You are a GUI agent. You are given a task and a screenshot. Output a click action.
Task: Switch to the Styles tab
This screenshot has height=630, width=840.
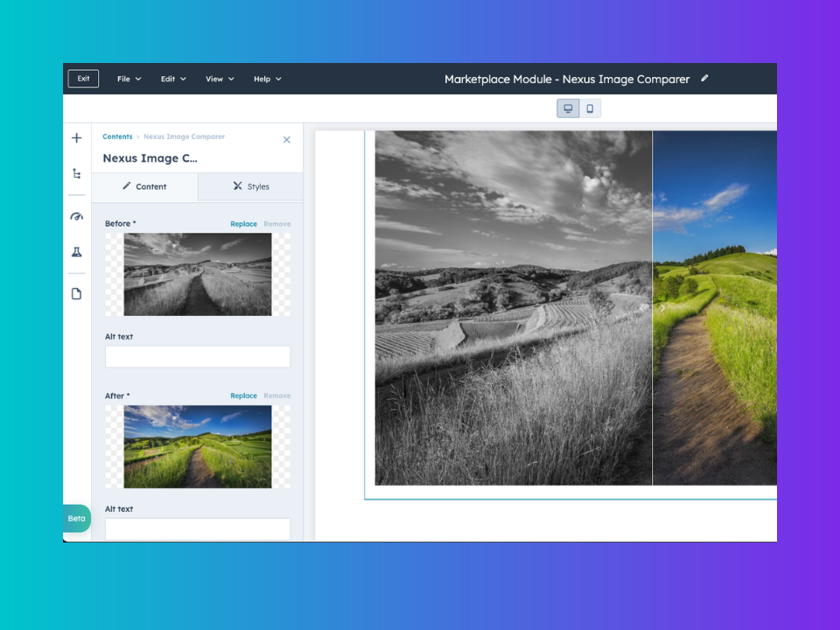pyautogui.click(x=251, y=186)
